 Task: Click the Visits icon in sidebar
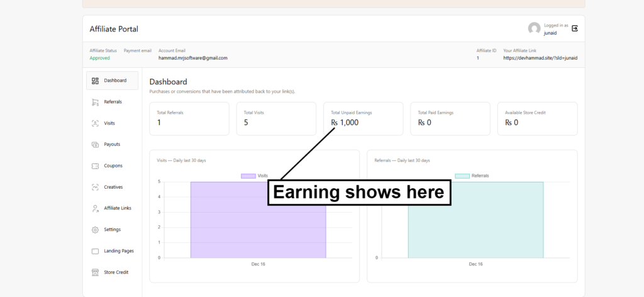pyautogui.click(x=95, y=123)
